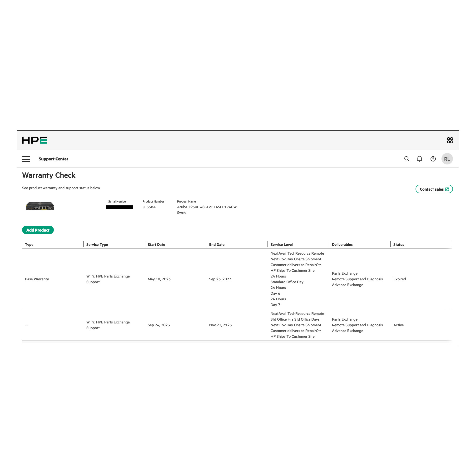Click the Service Type column header
This screenshot has width=476, height=476.
(x=97, y=244)
